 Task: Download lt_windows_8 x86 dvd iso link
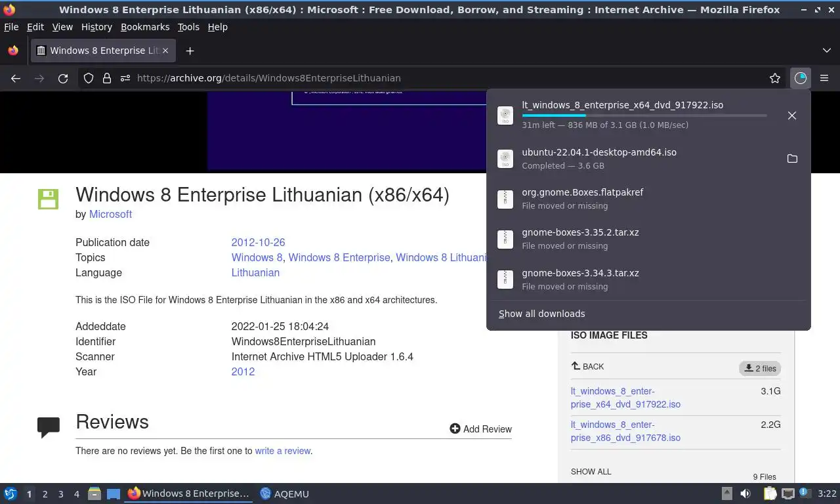(625, 431)
